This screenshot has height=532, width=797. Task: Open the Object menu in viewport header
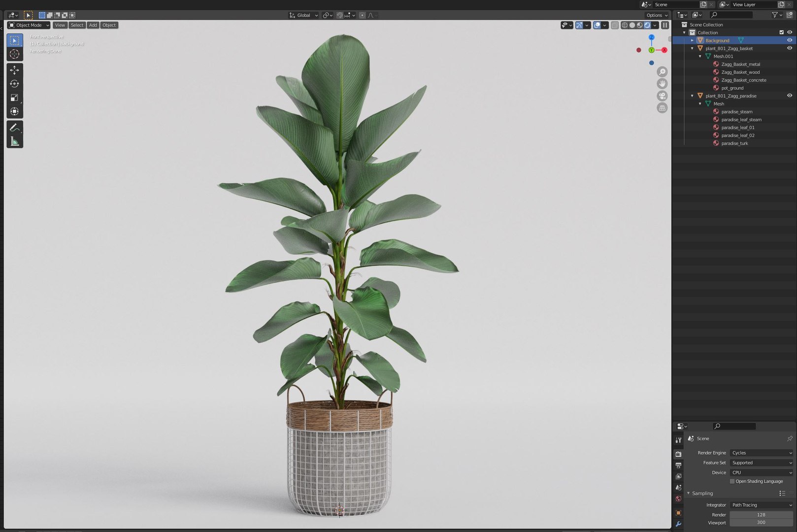[x=109, y=25]
